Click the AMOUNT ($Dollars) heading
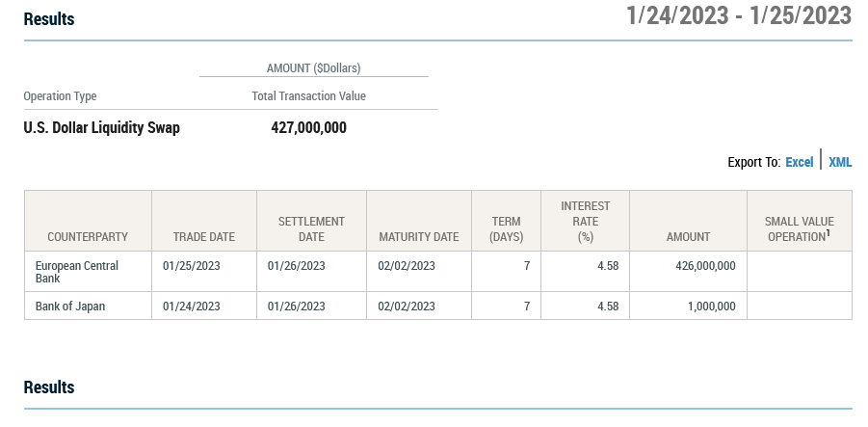This screenshot has width=868, height=427. (313, 68)
